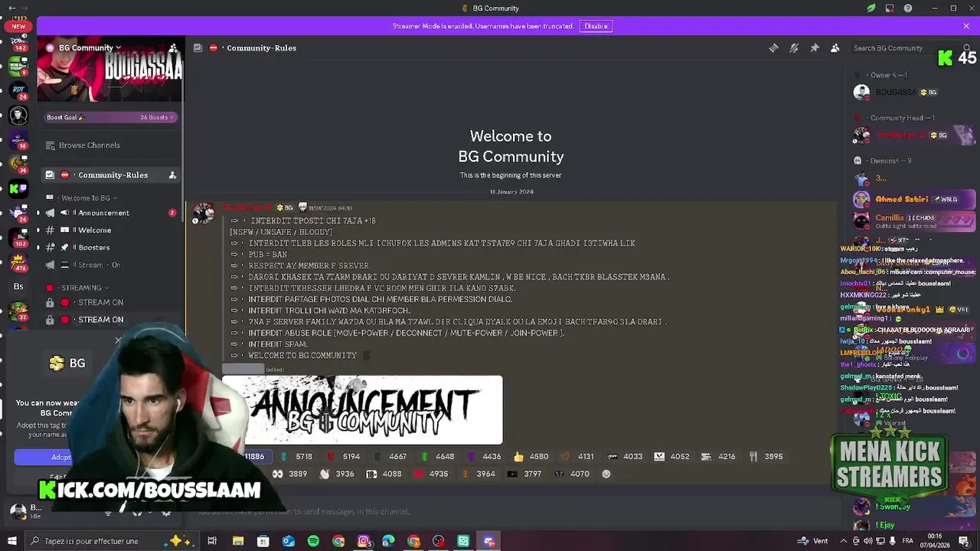The height and width of the screenshot is (551, 980).
Task: Dismiss the Streamer Mode purple banner
Action: pyautogui.click(x=966, y=26)
